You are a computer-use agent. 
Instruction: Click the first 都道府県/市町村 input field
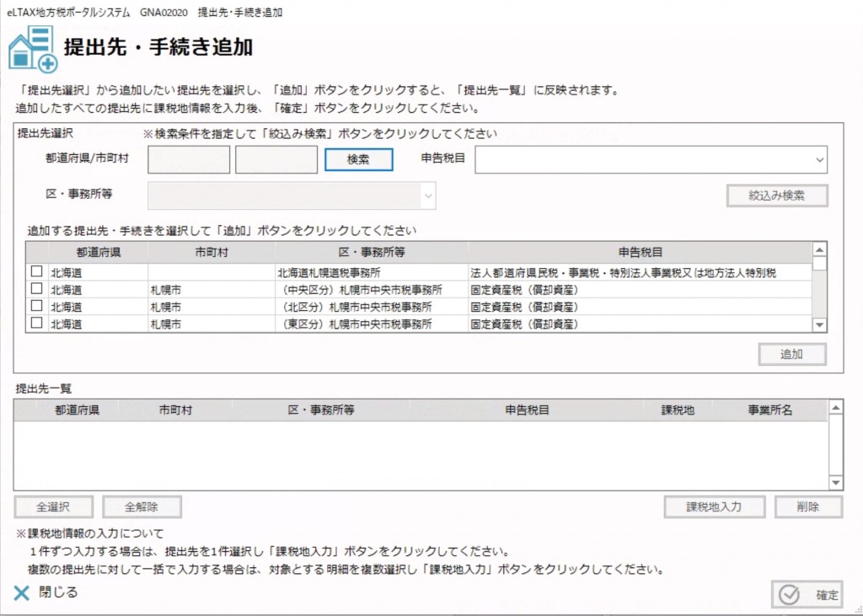pyautogui.click(x=189, y=159)
